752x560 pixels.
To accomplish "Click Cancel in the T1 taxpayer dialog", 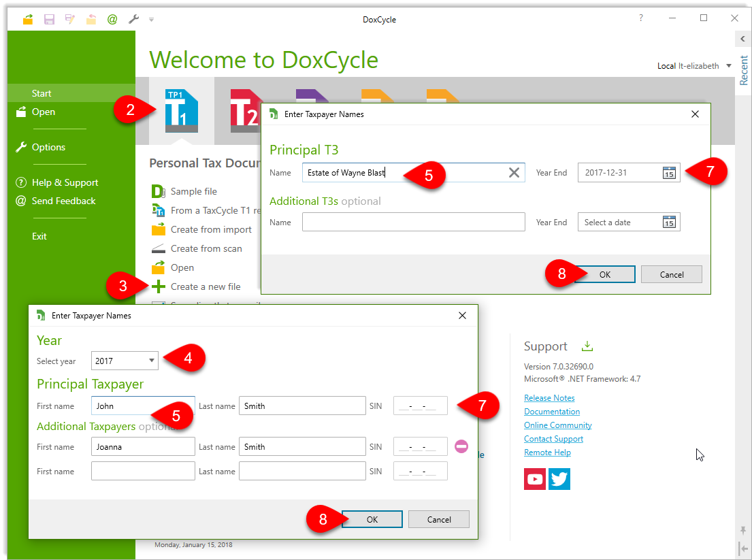I will (x=439, y=519).
